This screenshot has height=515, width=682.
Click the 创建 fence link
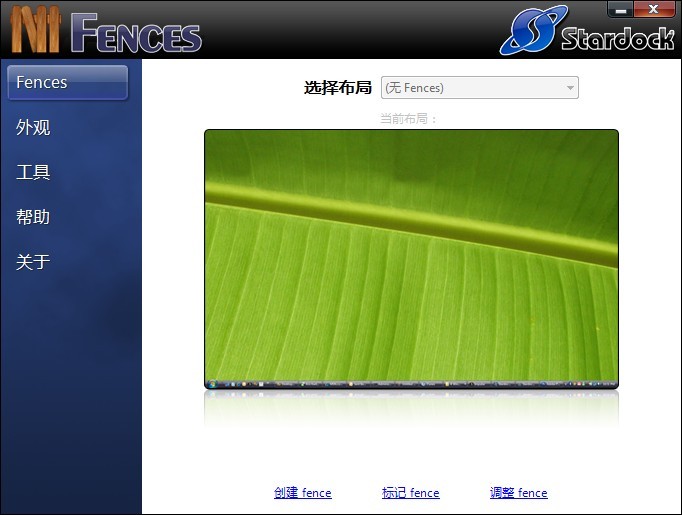302,493
